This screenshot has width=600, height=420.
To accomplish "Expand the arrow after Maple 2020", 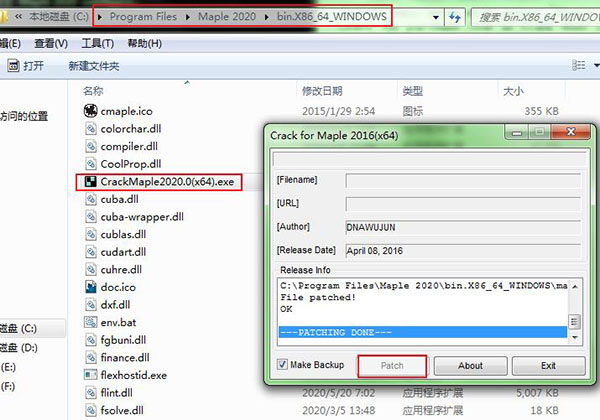I will [266, 17].
